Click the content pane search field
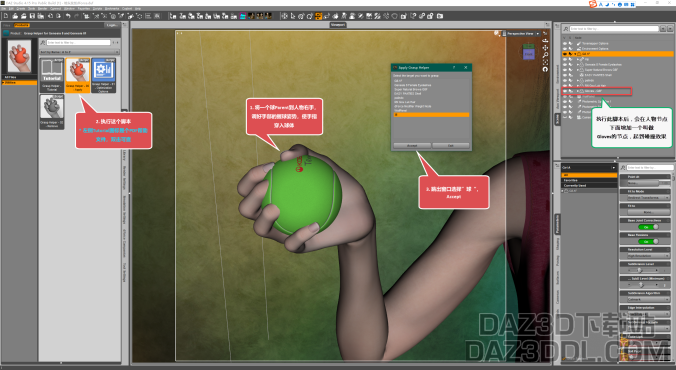Screen dimensions: 676x370 pos(78,43)
